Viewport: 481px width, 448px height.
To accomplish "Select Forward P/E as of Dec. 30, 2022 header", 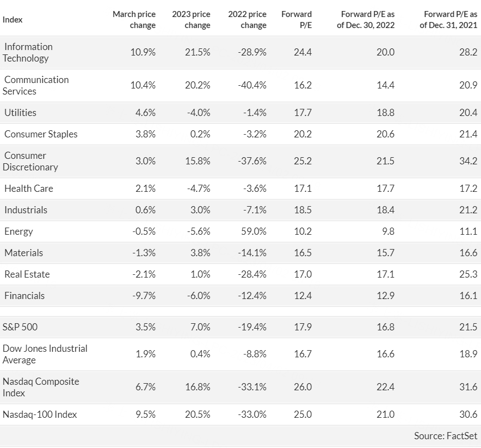I will point(366,20).
